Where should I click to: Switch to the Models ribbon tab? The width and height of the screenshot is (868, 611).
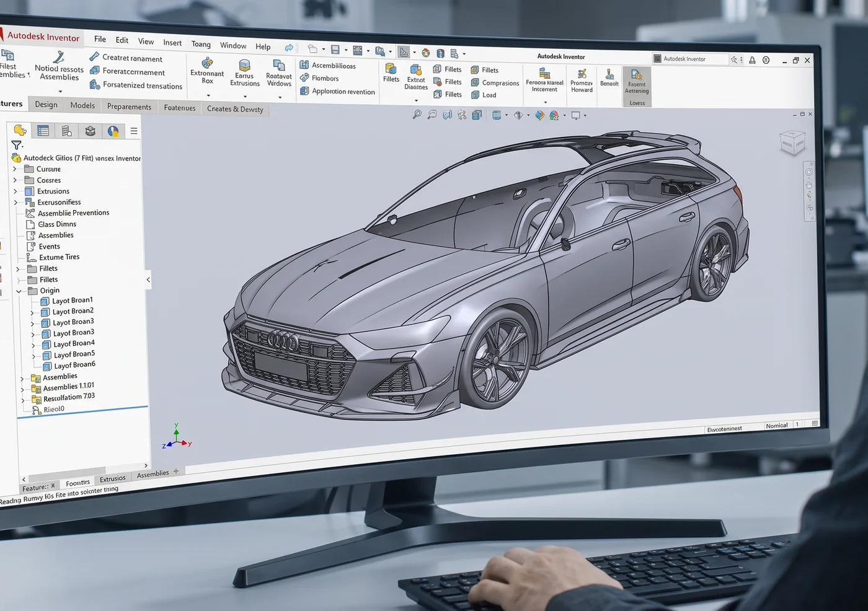click(x=82, y=105)
